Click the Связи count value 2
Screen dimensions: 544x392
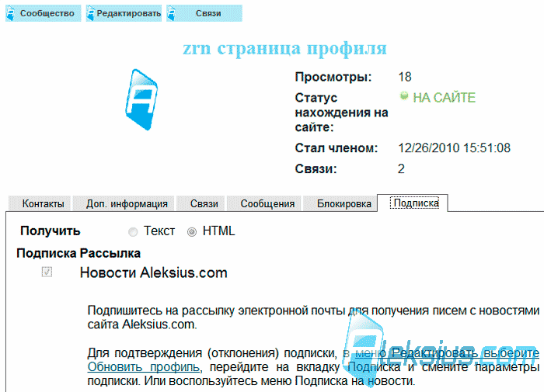click(401, 168)
